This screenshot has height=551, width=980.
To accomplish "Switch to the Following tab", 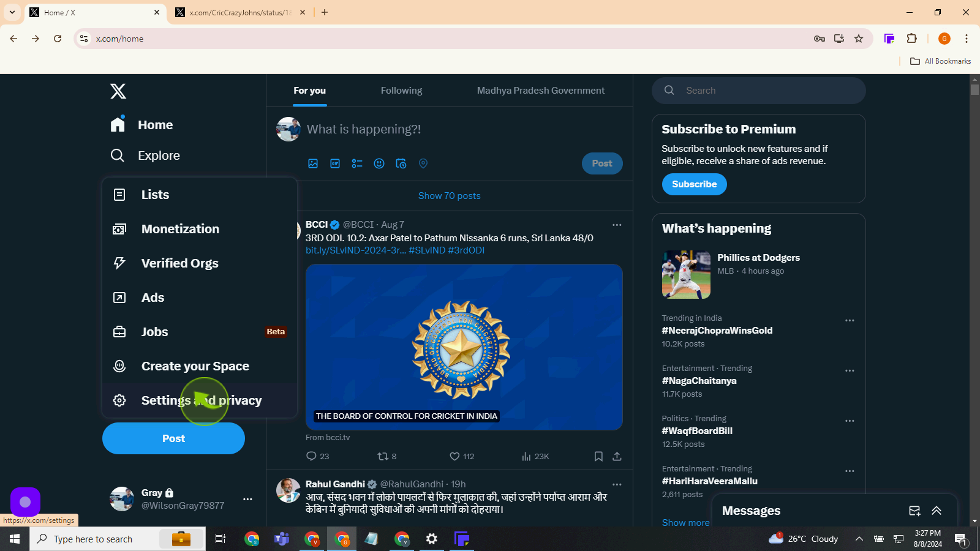I will coord(401,91).
